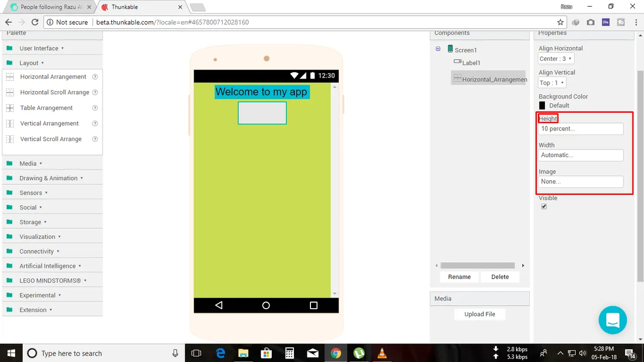The height and width of the screenshot is (362, 644).
Task: Open the Windows Start menu
Action: click(11, 353)
